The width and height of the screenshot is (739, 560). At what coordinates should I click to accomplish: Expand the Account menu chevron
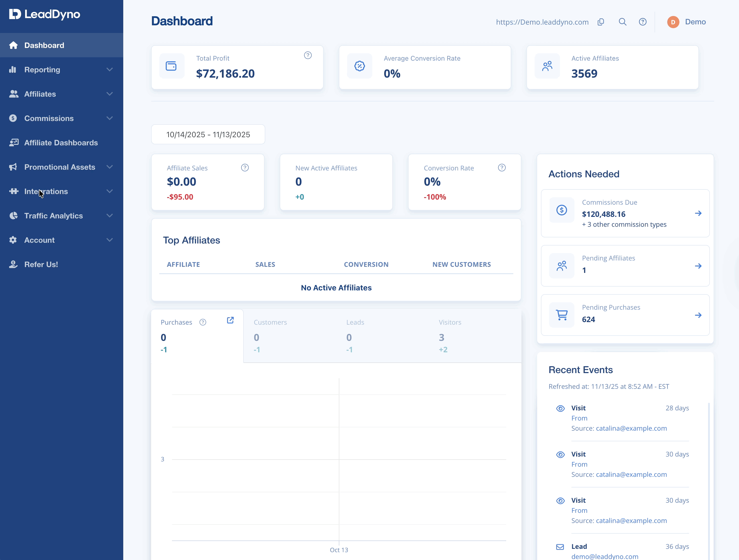coord(110,240)
